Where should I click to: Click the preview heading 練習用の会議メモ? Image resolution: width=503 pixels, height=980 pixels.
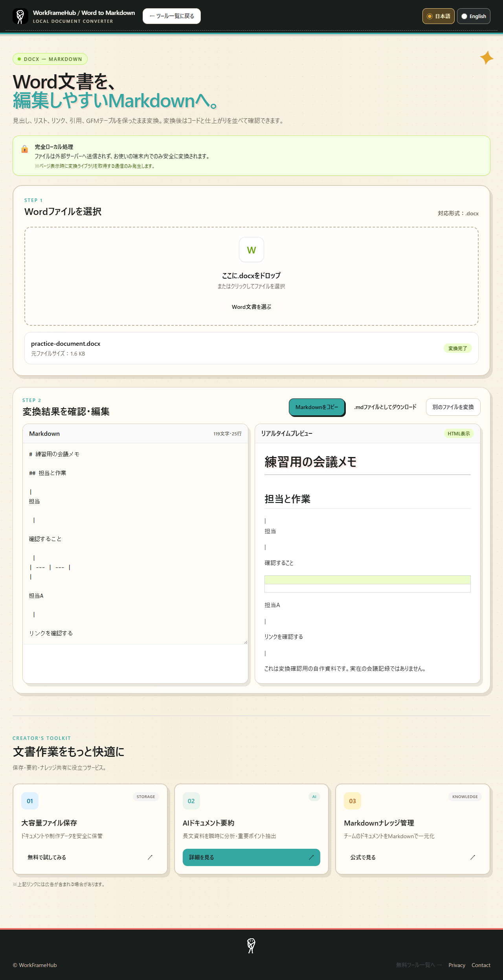[x=310, y=462]
